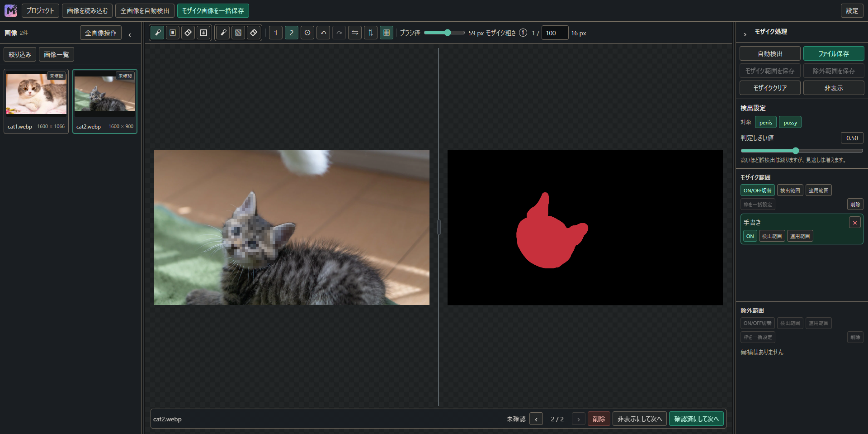Click the undo arrow icon
This screenshot has height=434, width=868.
pos(323,33)
